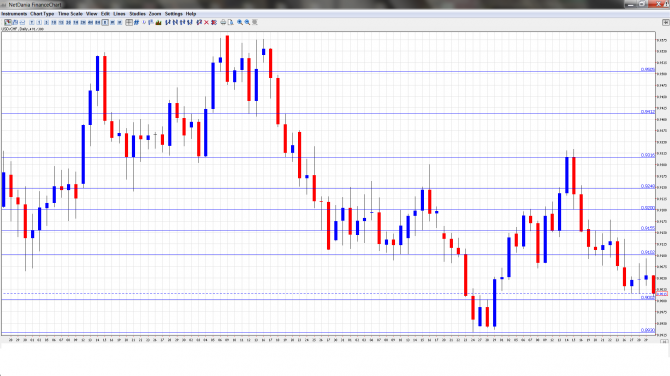Open the Edit menu

point(105,14)
